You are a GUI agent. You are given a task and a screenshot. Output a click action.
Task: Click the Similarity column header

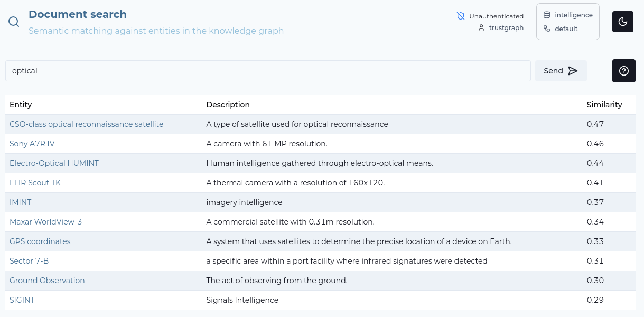click(x=604, y=104)
